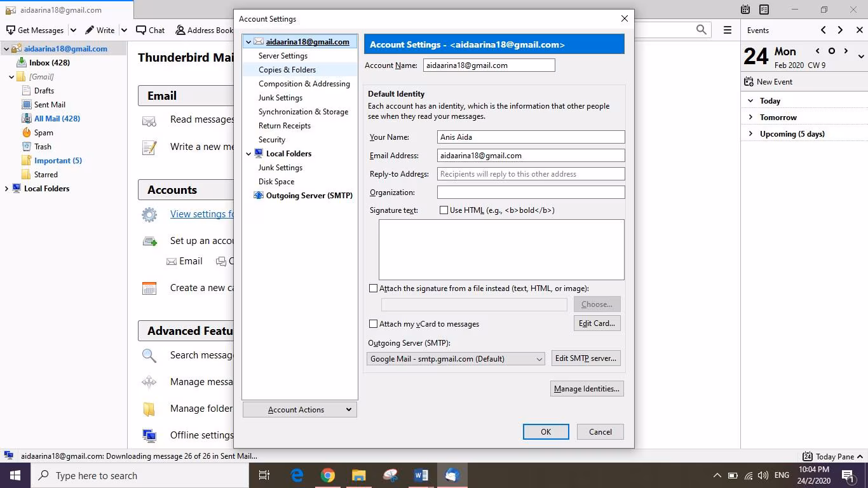Open the Chat toolbar button
The height and width of the screenshot is (488, 868).
click(x=151, y=30)
